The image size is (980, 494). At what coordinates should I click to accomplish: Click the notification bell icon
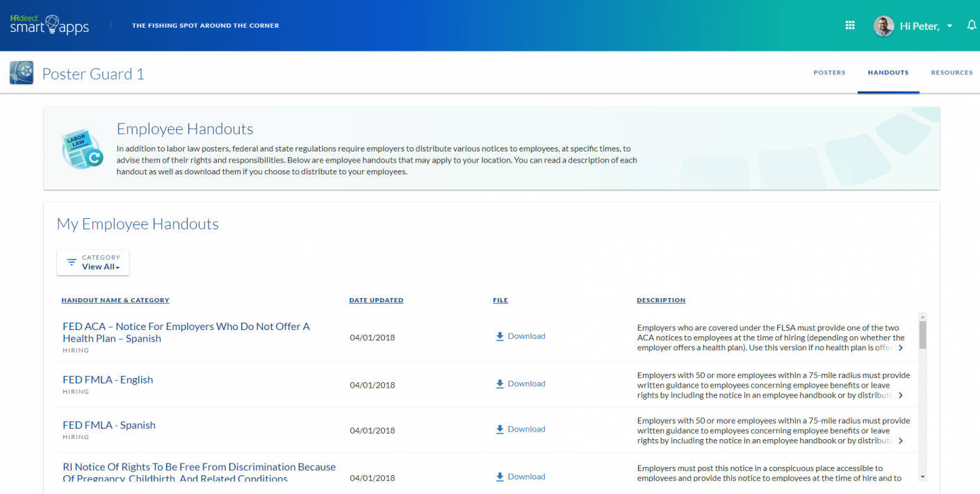coord(971,24)
